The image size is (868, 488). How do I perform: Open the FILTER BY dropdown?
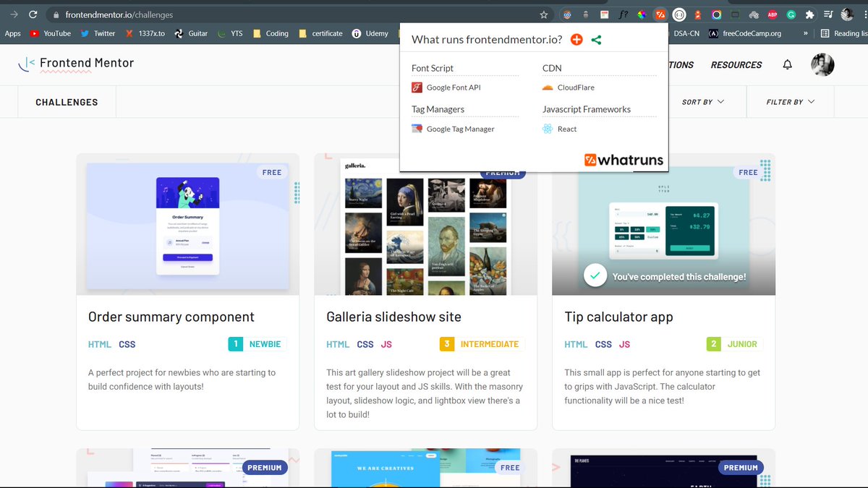pyautogui.click(x=791, y=102)
